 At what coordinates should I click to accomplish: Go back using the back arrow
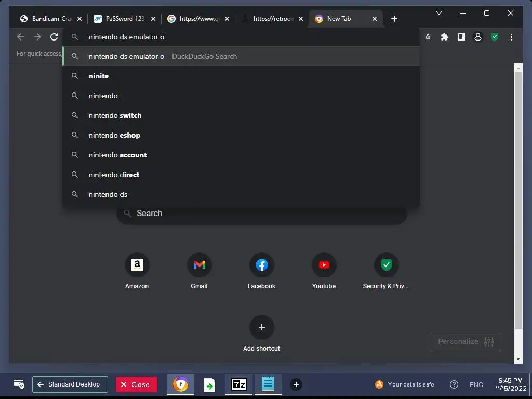21,37
